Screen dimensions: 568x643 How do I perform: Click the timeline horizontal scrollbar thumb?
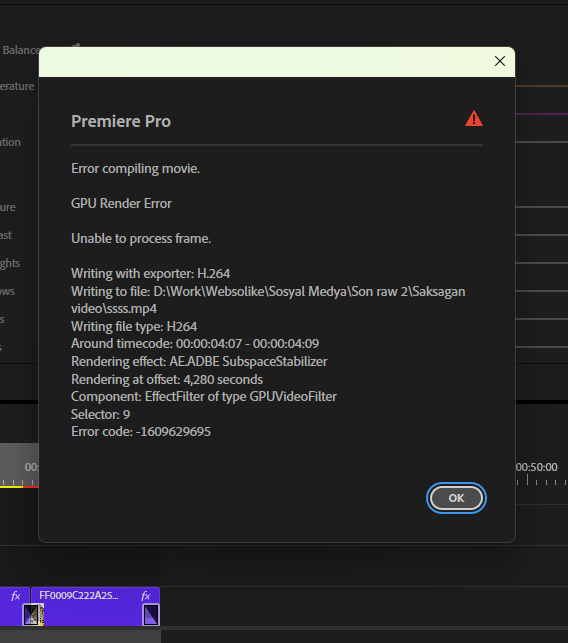pyautogui.click(x=80, y=636)
